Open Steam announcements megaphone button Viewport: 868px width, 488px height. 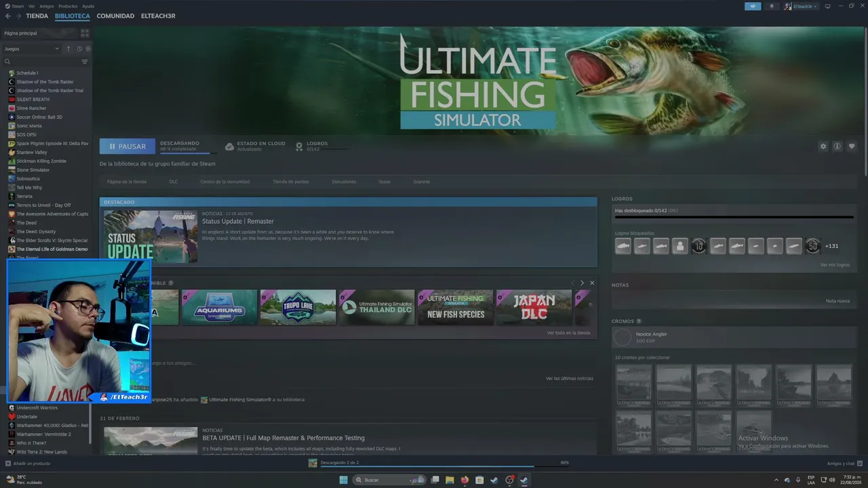click(x=753, y=6)
